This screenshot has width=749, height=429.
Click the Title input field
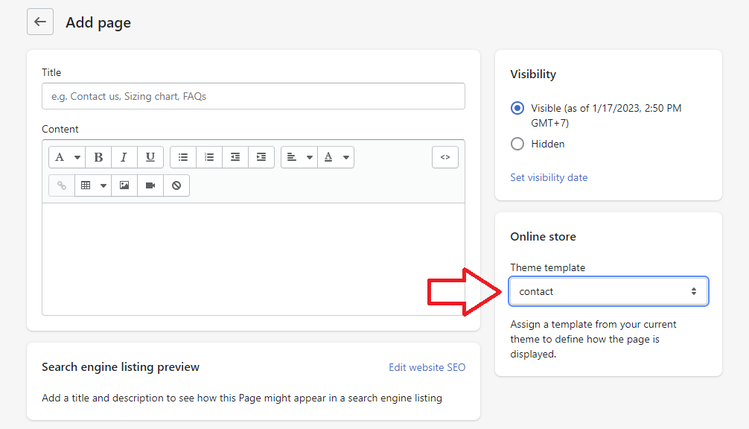[x=253, y=96]
